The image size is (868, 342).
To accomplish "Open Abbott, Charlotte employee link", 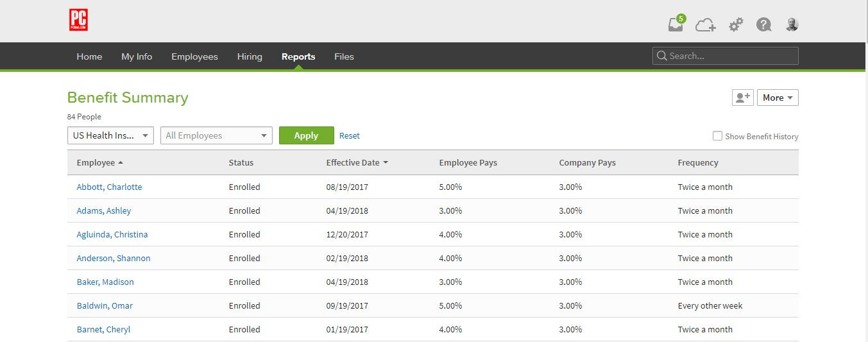I will pyautogui.click(x=109, y=187).
